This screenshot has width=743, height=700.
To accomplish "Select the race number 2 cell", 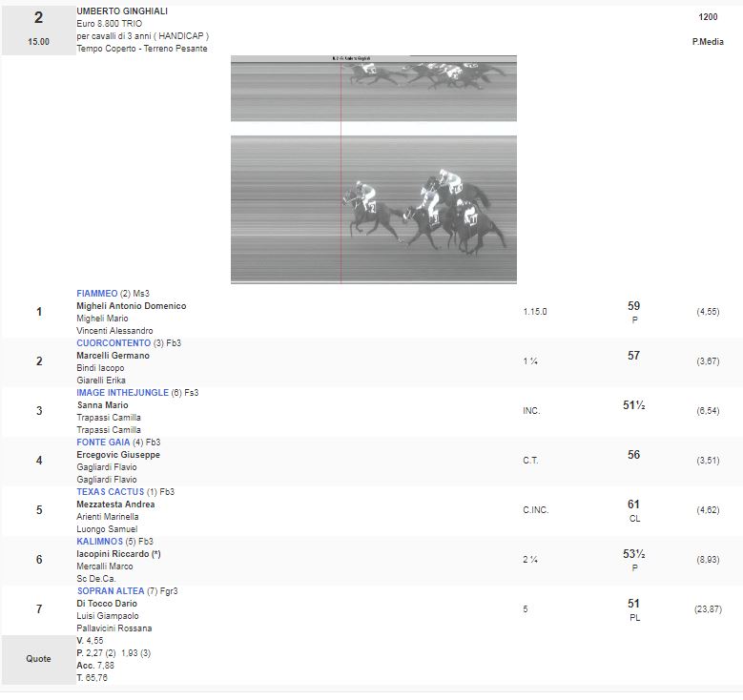I will (x=38, y=29).
